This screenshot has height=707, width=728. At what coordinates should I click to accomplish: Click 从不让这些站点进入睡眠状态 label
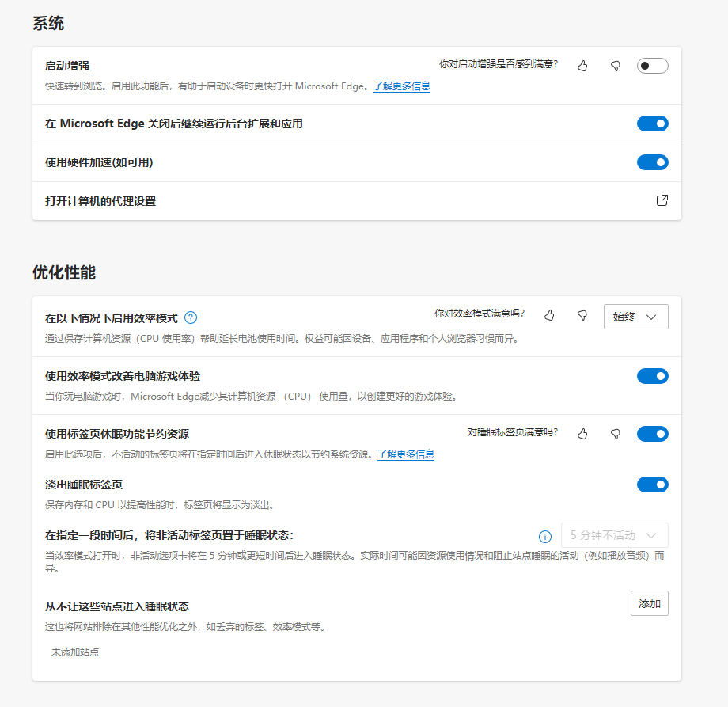pyautogui.click(x=117, y=606)
